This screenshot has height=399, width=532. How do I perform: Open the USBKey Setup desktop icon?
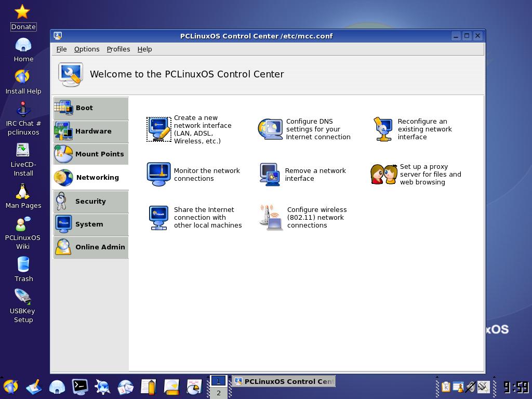(x=23, y=297)
